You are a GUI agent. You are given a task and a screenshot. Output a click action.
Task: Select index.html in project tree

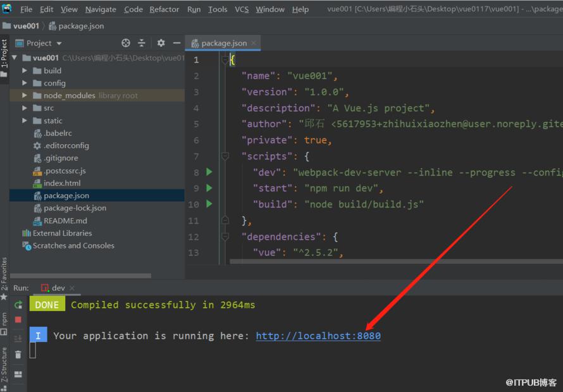62,183
